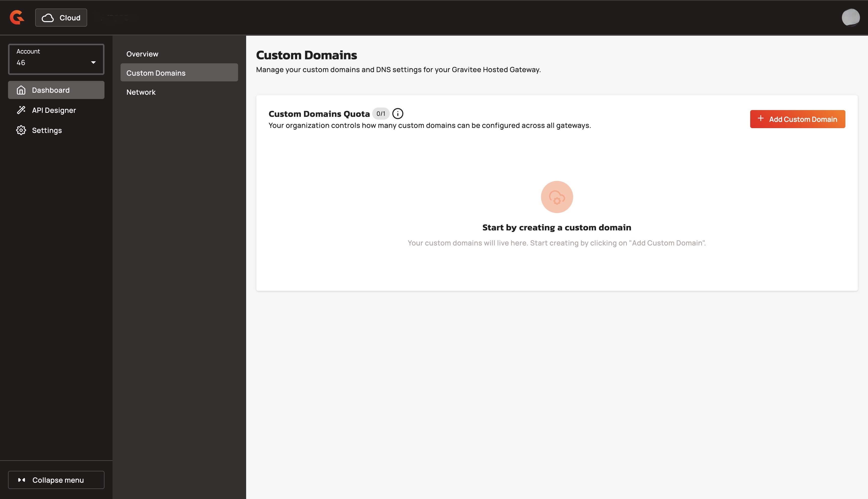Screen dimensions: 868x499
Task: Click the 0/1 quota badge
Action: 381,114
